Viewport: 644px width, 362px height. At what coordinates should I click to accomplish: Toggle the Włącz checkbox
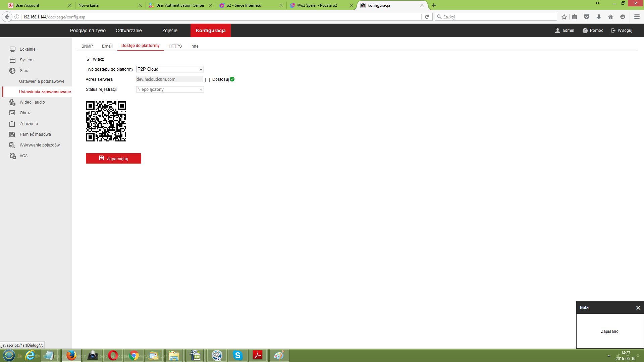88,60
